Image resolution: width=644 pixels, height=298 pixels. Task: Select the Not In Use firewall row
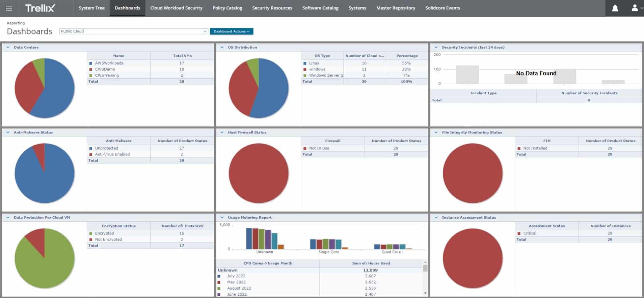(x=365, y=148)
